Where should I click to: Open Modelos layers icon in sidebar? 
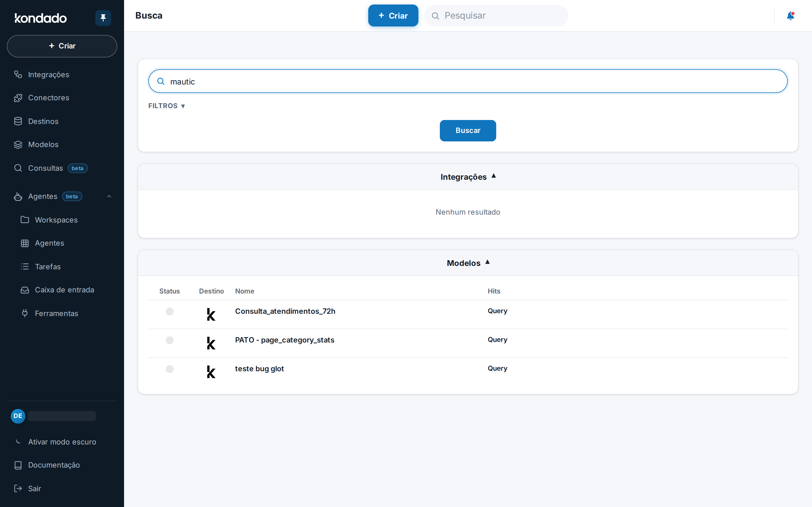point(18,144)
